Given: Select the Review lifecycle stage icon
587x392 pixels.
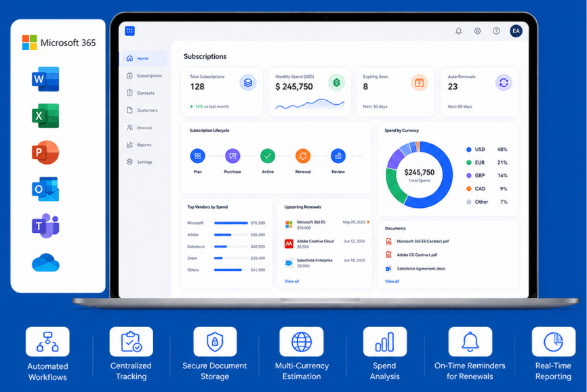Looking at the screenshot, I should 338,156.
